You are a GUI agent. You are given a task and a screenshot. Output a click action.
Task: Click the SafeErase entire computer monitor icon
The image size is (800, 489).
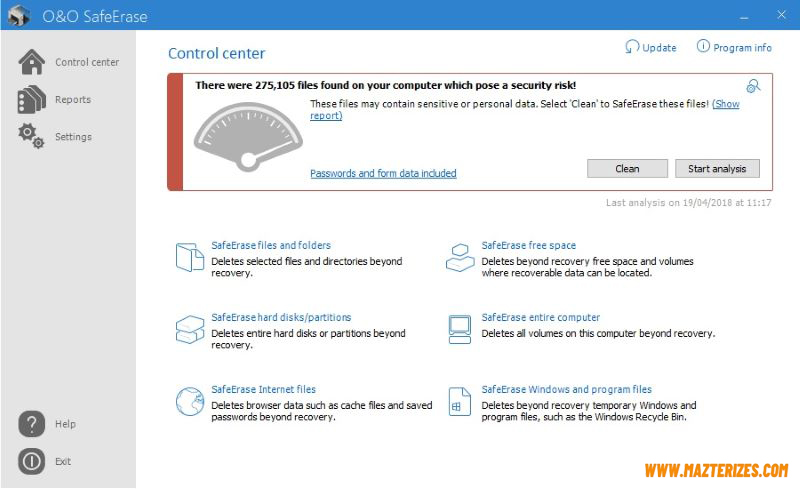pos(460,330)
